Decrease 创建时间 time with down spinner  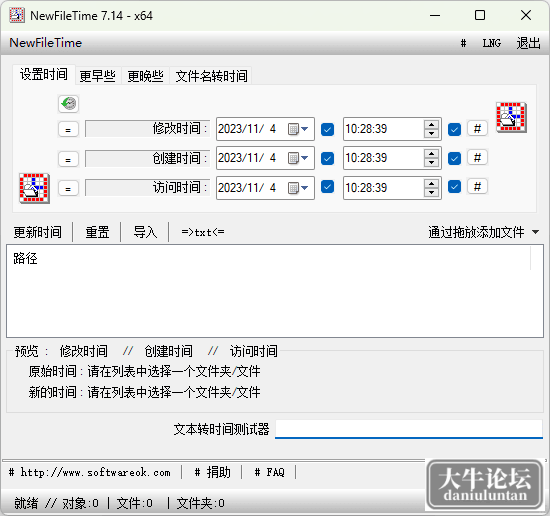coord(431,163)
